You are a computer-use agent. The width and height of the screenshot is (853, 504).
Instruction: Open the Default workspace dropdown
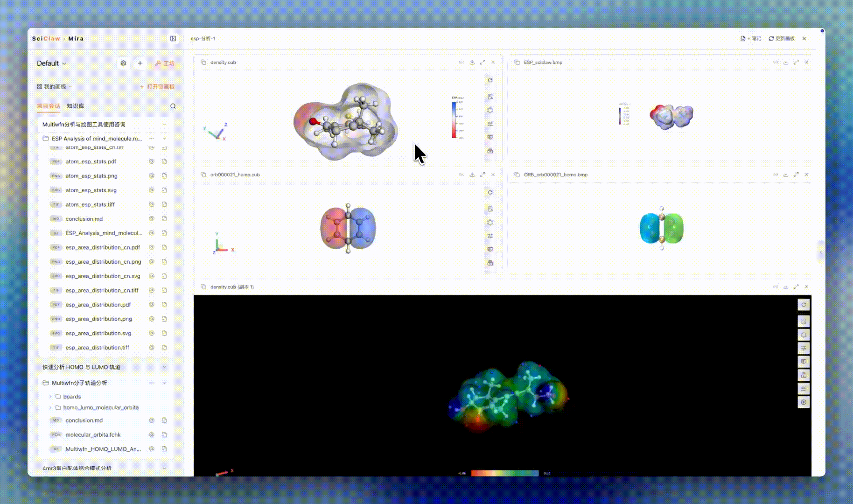pos(52,63)
